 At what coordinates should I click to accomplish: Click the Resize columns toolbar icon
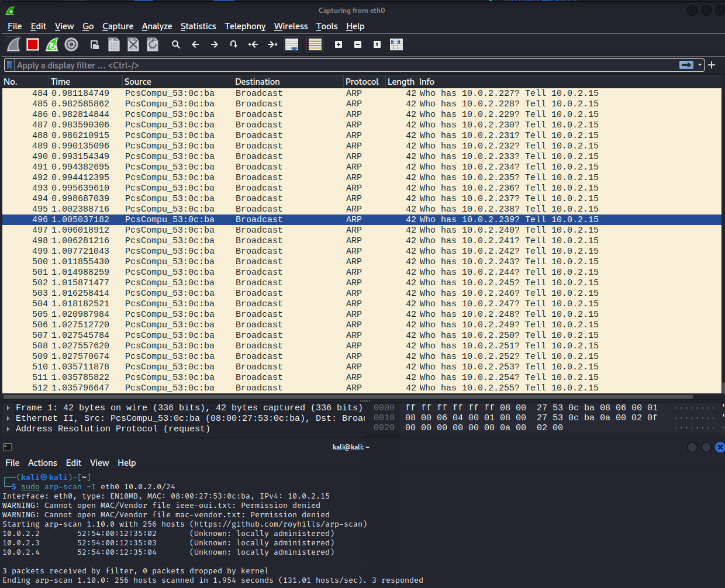396,44
